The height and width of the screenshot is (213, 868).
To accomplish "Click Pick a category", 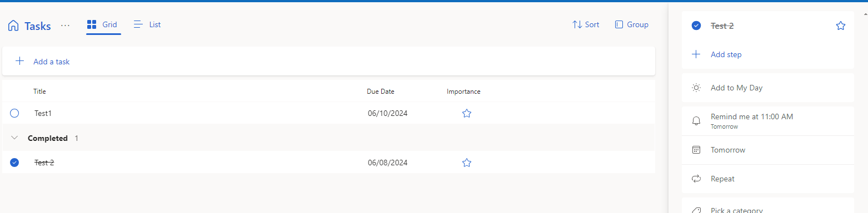I will (x=737, y=210).
